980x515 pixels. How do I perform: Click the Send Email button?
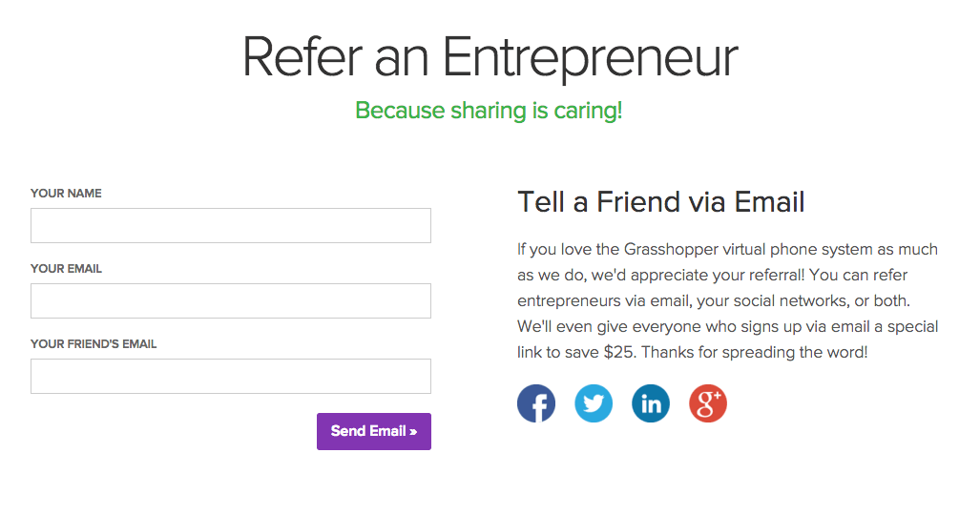tap(374, 431)
